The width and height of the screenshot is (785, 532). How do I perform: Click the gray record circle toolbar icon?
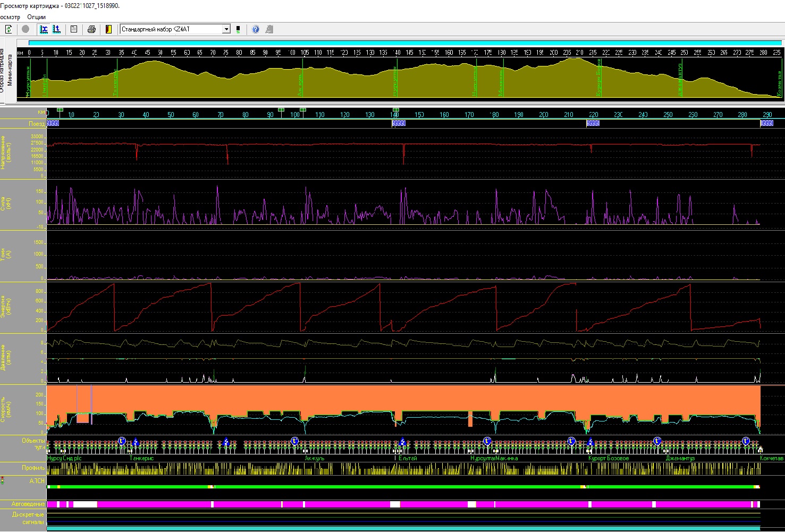(x=26, y=29)
